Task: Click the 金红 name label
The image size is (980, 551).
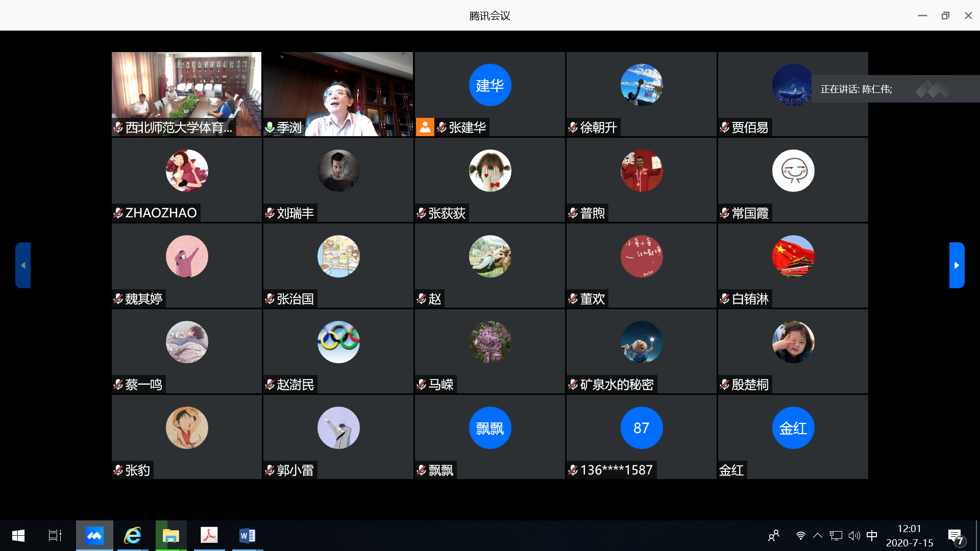Action: [x=731, y=470]
